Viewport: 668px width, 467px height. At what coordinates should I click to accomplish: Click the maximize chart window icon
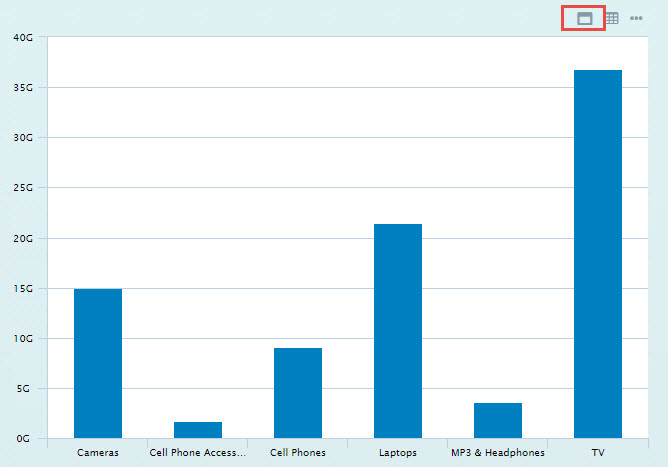pyautogui.click(x=585, y=18)
